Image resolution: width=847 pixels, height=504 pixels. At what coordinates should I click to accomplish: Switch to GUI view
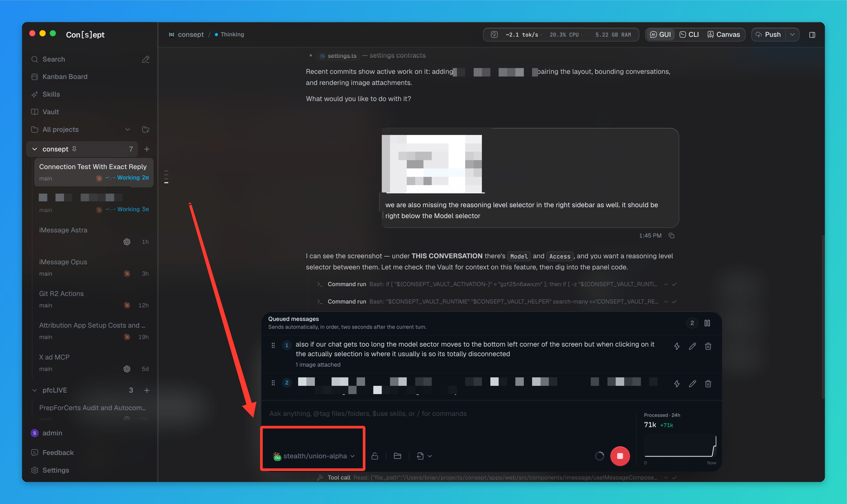[x=660, y=35]
